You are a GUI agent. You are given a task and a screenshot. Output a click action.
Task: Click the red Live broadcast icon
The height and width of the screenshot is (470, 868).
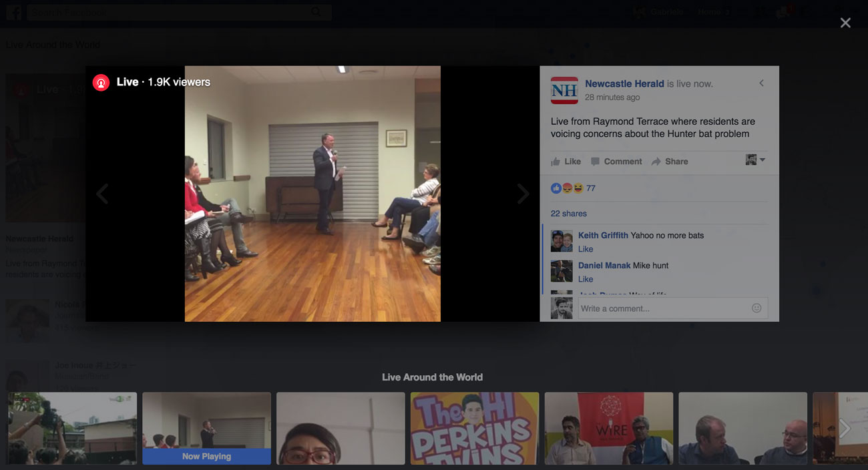click(101, 82)
